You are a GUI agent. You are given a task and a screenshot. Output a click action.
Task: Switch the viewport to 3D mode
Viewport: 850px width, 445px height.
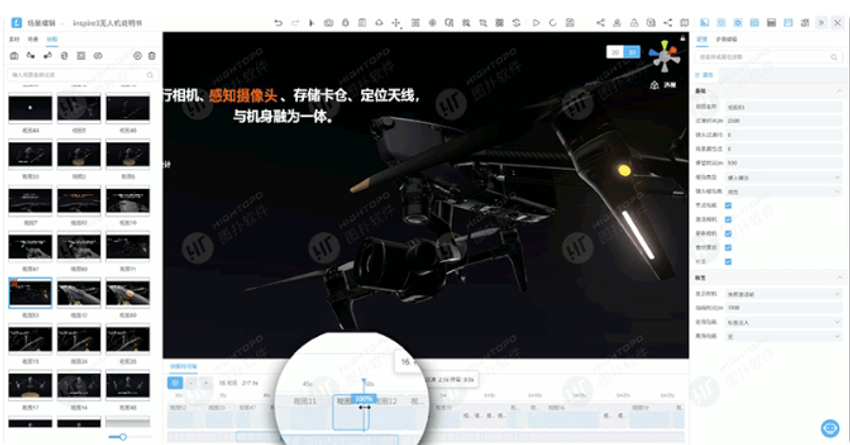[x=632, y=52]
